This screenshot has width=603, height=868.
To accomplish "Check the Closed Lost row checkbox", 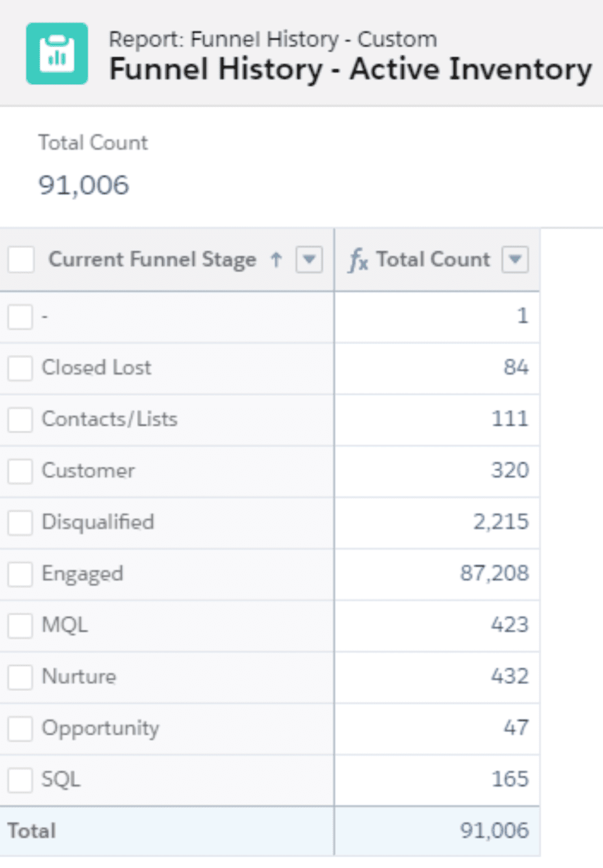I will tap(20, 368).
